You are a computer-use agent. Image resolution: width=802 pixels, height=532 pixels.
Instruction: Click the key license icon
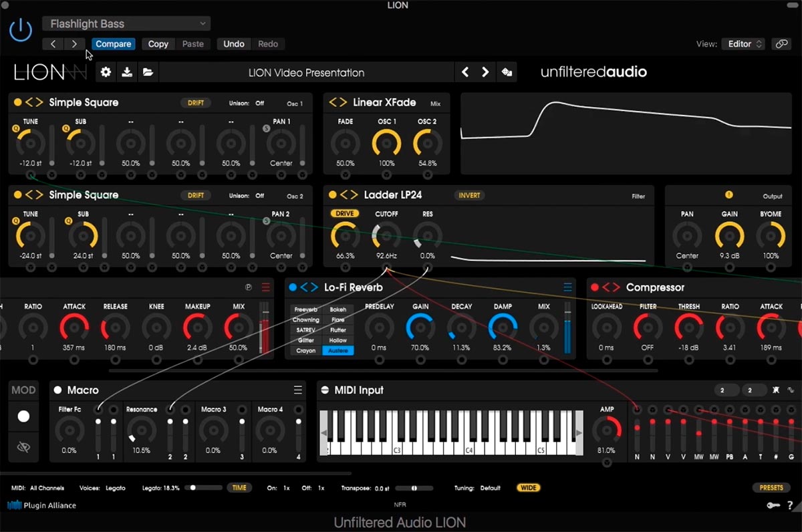773,506
